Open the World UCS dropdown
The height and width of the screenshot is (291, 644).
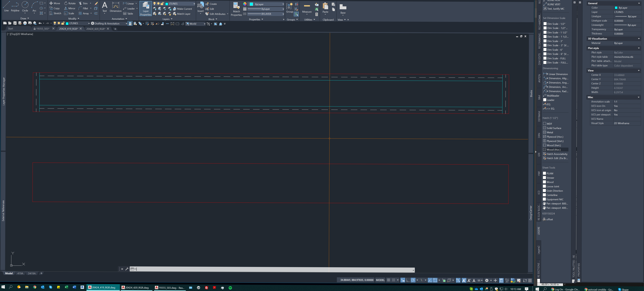click(x=196, y=24)
